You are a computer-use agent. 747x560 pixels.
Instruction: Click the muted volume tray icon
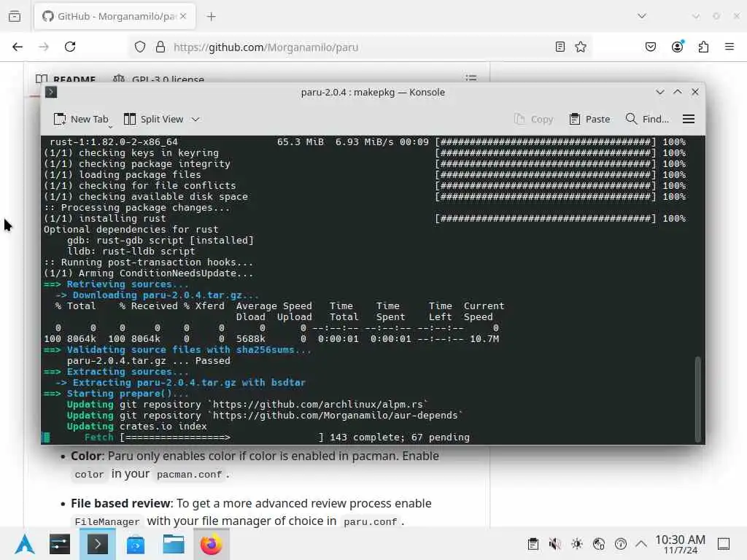click(x=554, y=544)
